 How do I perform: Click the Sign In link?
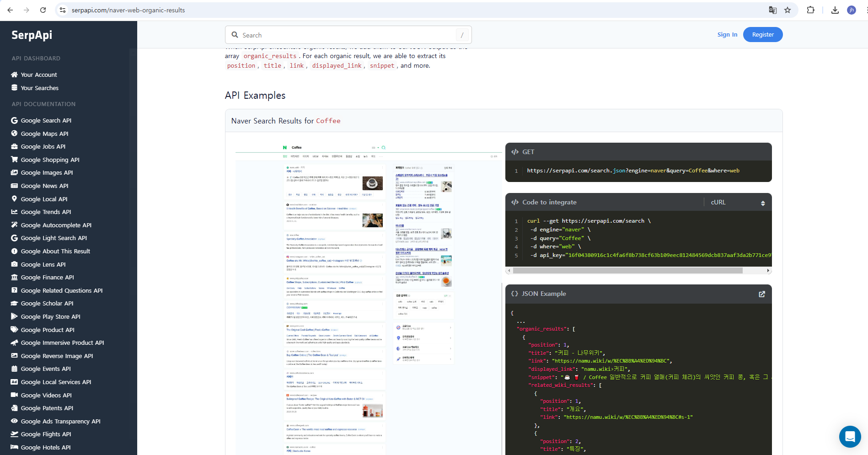(727, 34)
